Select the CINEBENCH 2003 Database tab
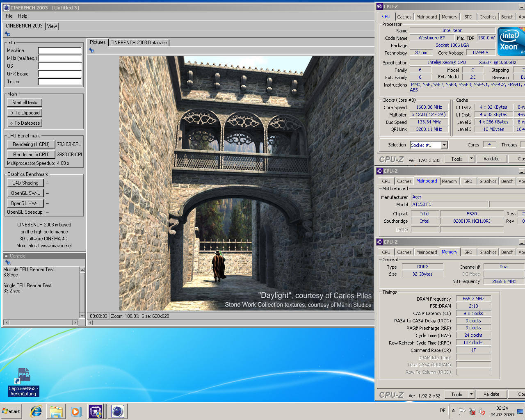Image resolution: width=525 pixels, height=420 pixels. click(139, 43)
